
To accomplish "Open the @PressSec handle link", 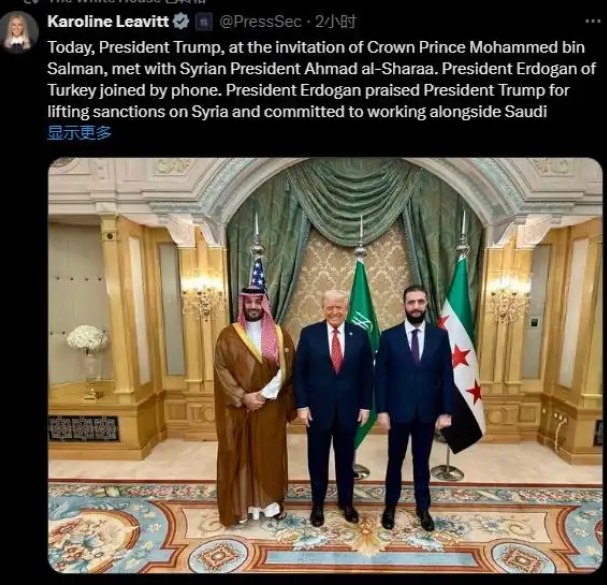I will 260,22.
